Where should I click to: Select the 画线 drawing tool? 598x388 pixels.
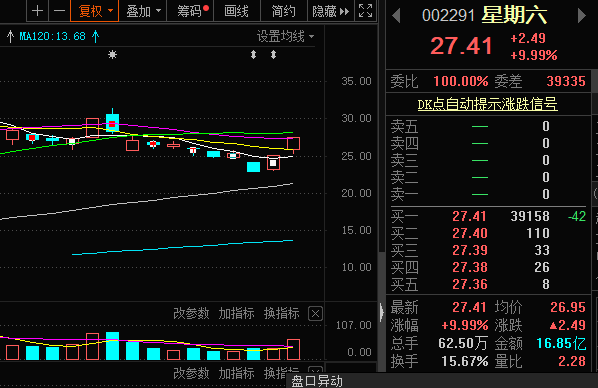236,11
